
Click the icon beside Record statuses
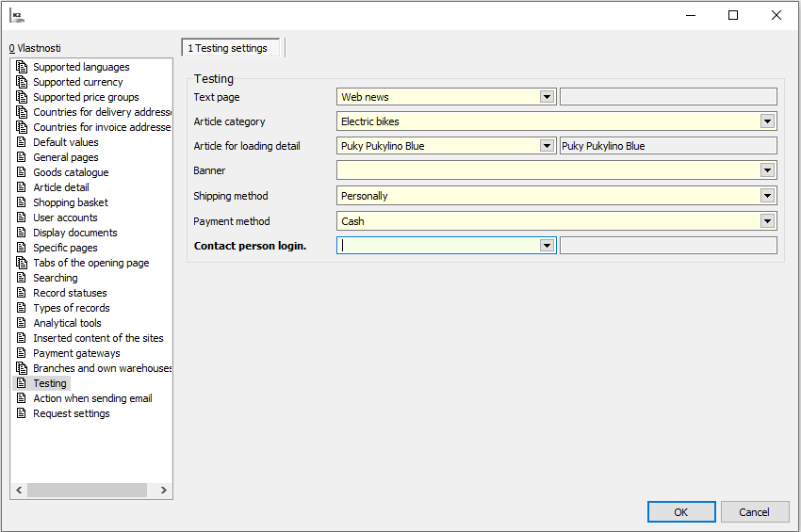click(22, 293)
